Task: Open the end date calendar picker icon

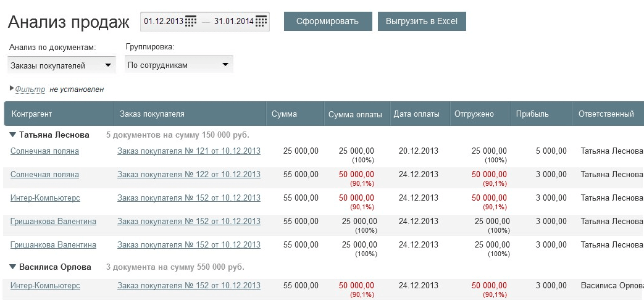Action: click(x=262, y=22)
